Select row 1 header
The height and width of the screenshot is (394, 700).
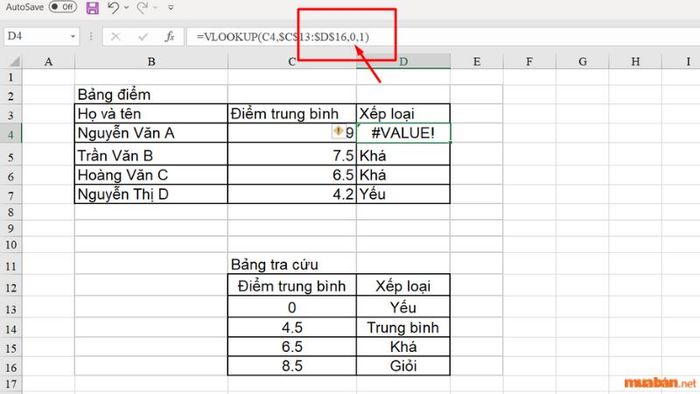point(11,77)
